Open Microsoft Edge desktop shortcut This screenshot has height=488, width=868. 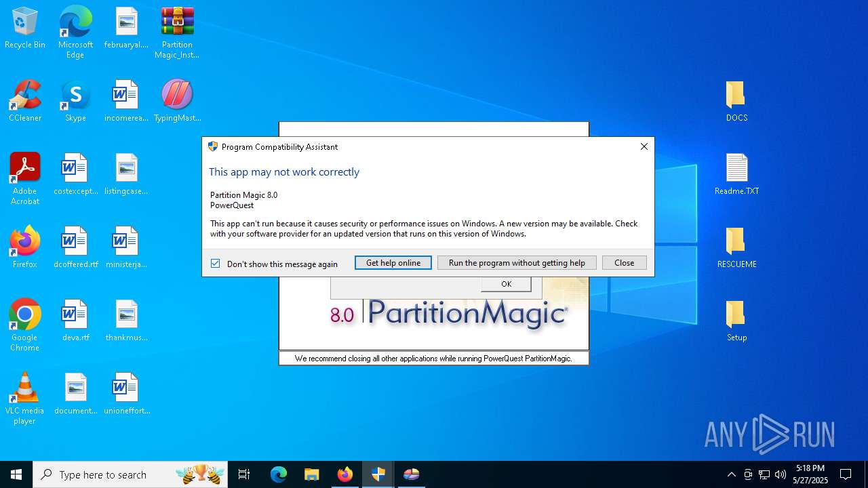(75, 33)
